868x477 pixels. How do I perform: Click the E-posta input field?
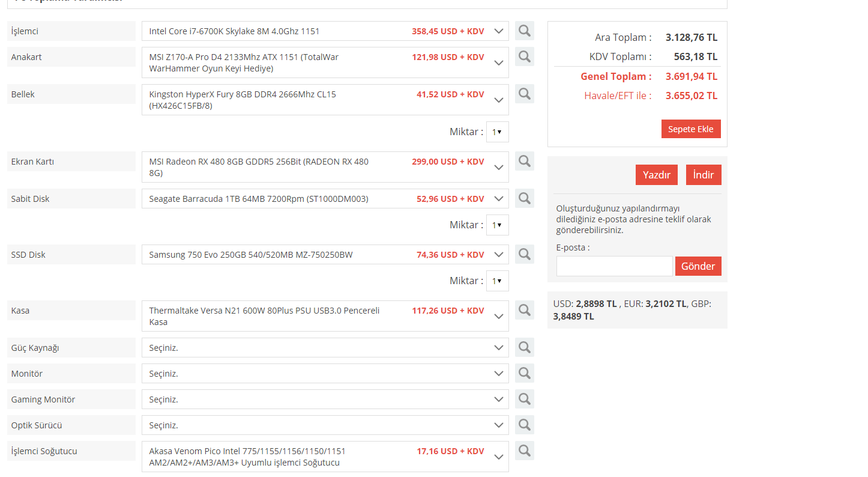pyautogui.click(x=615, y=266)
